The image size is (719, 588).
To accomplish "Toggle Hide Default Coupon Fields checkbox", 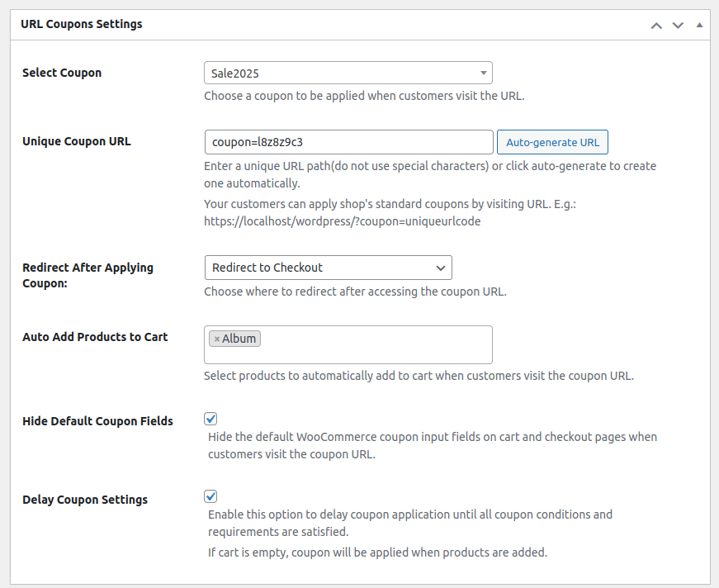I will coord(210,419).
